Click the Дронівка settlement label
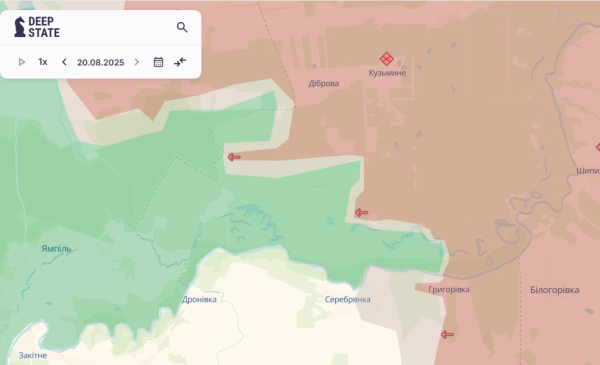Screen dimensions: 600x365 199,300
